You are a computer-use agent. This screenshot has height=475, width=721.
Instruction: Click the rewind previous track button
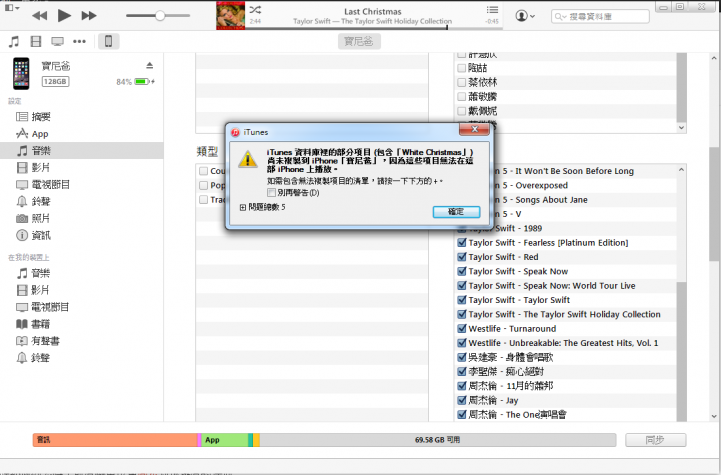(40, 16)
